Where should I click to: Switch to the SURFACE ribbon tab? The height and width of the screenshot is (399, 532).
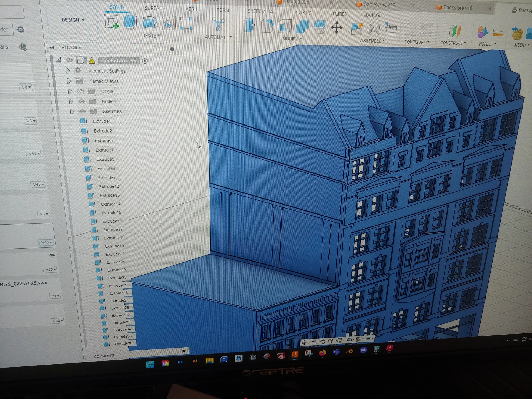pos(155,9)
